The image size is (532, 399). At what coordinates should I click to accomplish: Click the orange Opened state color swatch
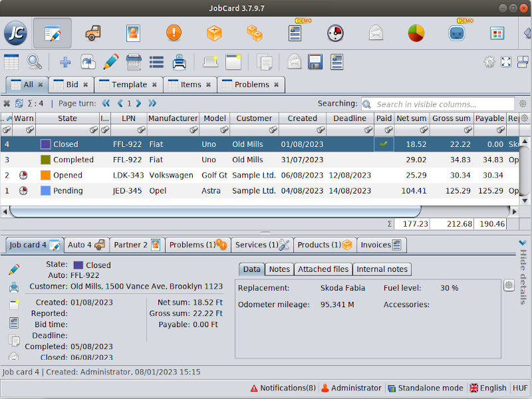point(45,175)
